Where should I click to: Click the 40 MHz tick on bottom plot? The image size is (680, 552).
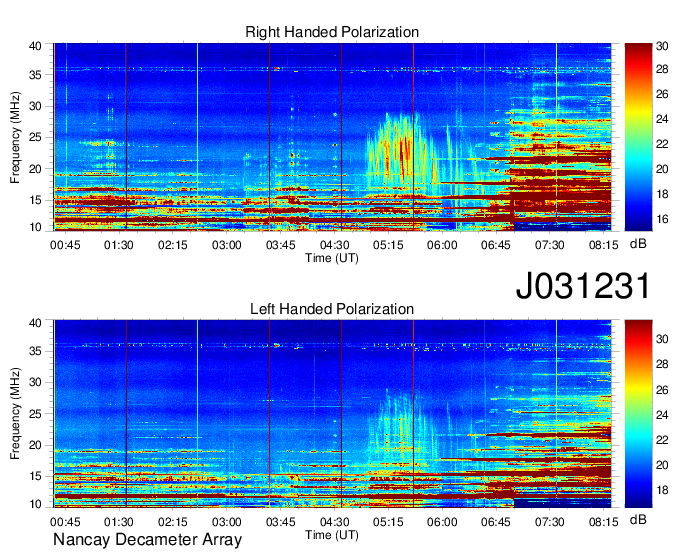tap(35, 323)
